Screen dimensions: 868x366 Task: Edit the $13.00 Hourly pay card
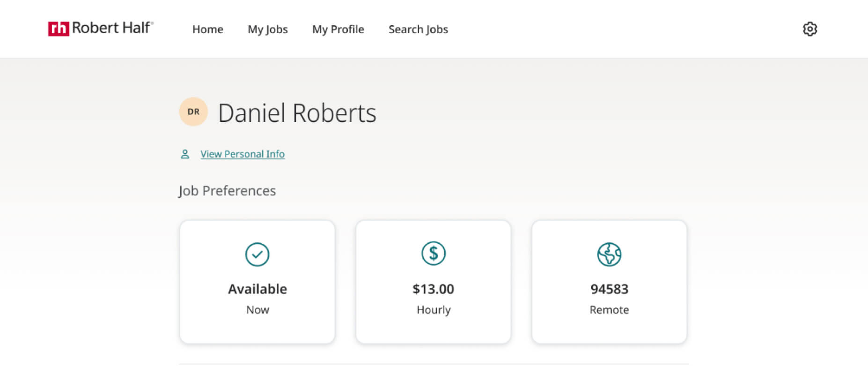tap(434, 282)
